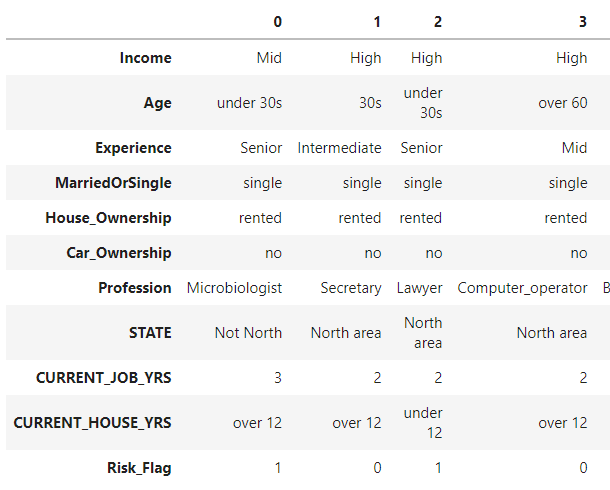This screenshot has width=610, height=490.
Task: Click the Income row header
Action: 145,58
